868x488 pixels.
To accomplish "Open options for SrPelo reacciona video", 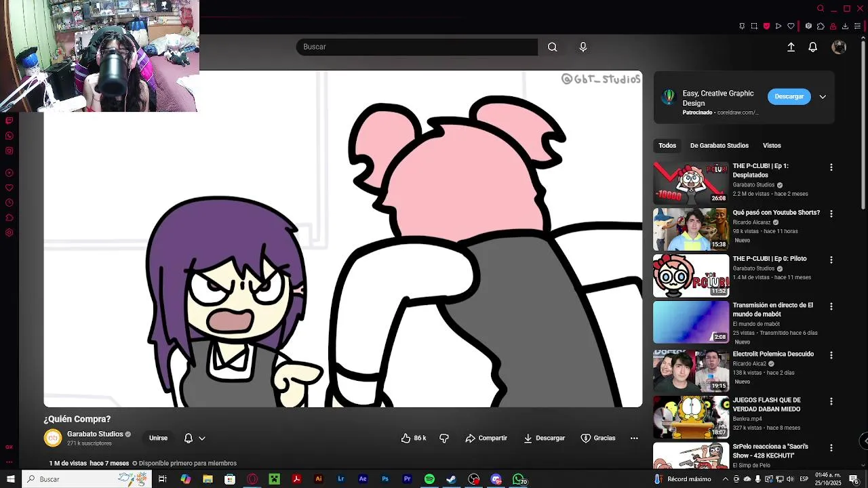I will [831, 447].
